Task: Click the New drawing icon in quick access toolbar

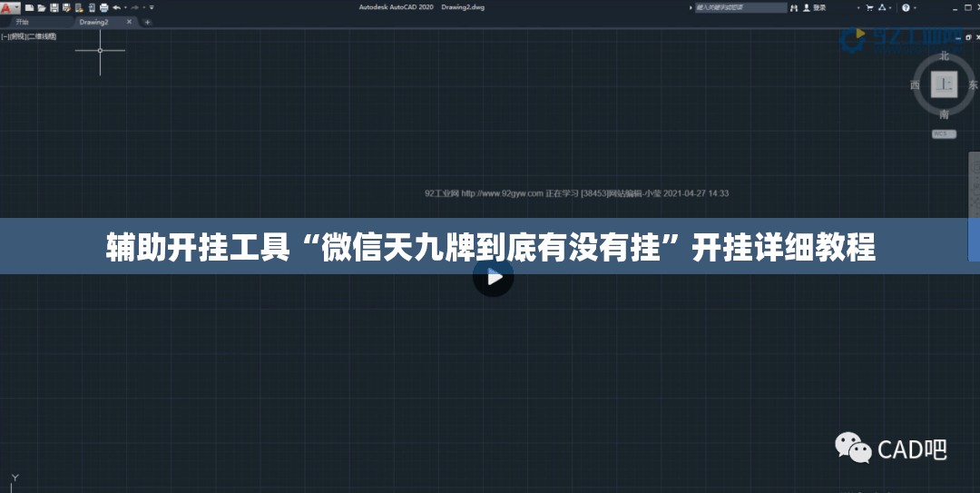Action: tap(29, 7)
